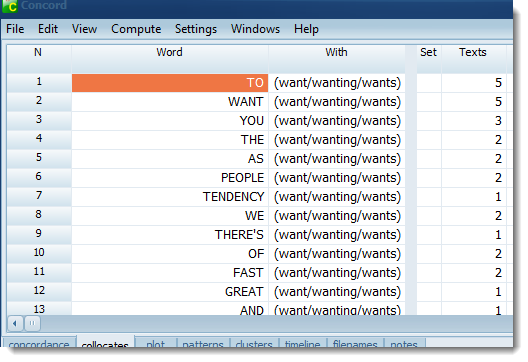Screen dimensions: 528x362
Task: Click row number 8 in N column
Action: point(39,216)
